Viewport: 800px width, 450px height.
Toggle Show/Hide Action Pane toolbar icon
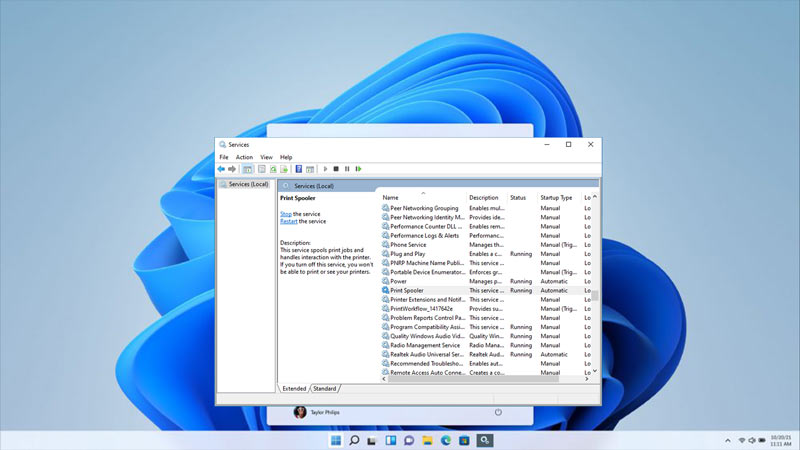310,169
